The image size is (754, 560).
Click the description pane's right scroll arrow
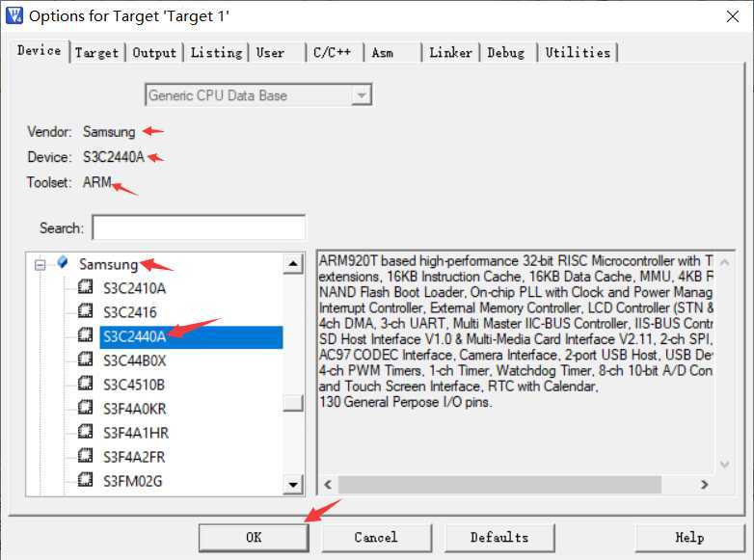pos(705,485)
